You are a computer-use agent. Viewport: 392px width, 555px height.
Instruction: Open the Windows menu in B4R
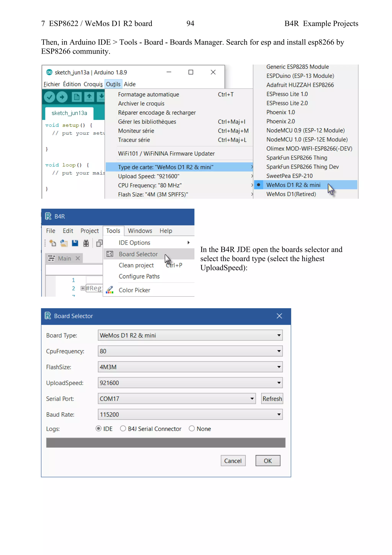pyautogui.click(x=140, y=231)
